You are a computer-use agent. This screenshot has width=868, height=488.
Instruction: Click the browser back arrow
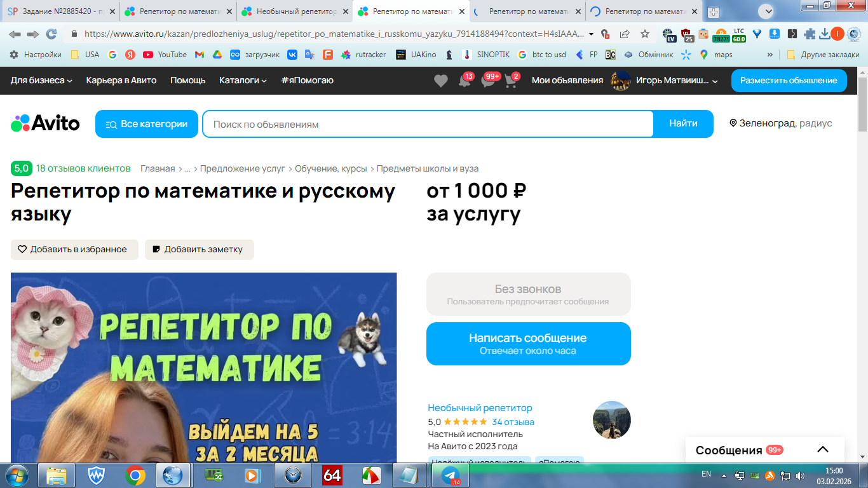coord(15,34)
